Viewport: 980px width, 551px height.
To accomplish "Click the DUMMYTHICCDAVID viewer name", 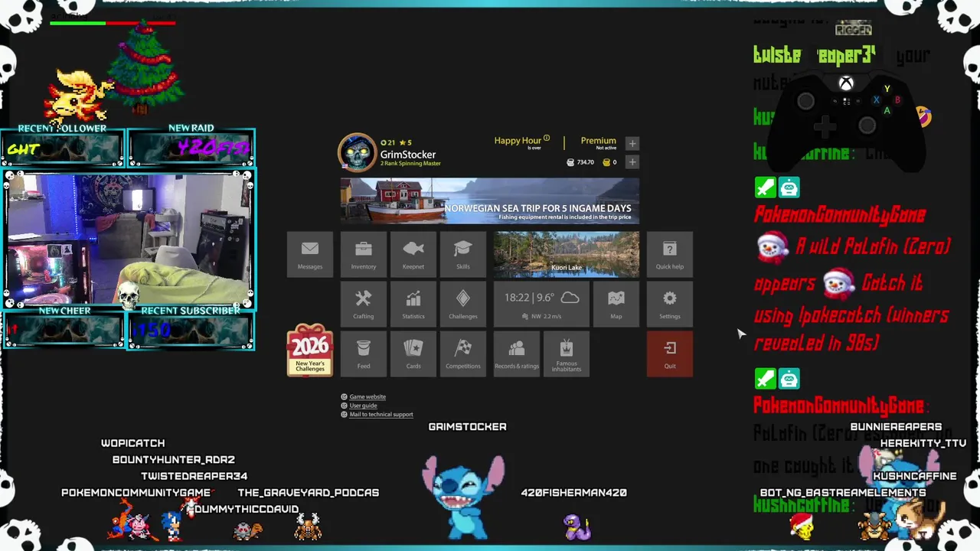I will click(247, 509).
